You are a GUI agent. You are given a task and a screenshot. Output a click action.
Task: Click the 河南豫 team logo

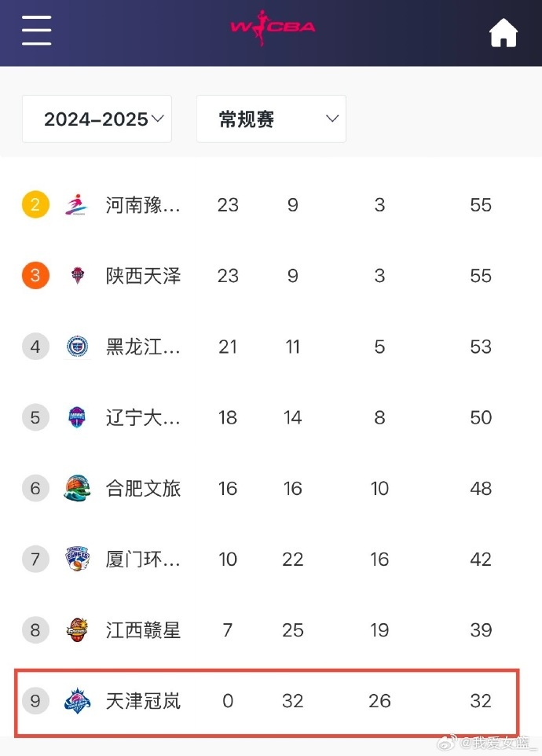(76, 204)
